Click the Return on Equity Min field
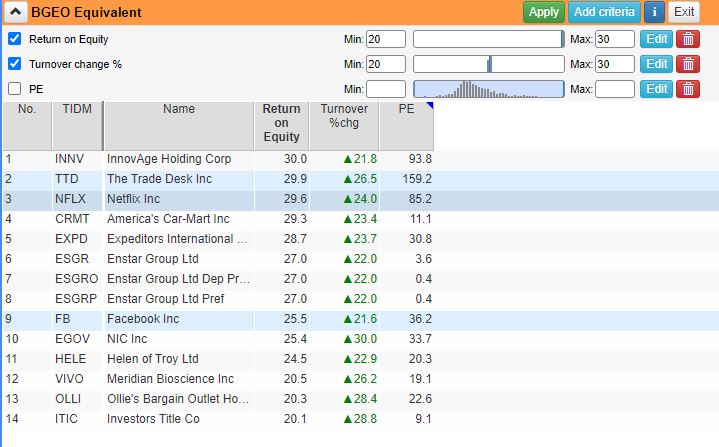The image size is (719, 447). point(386,39)
